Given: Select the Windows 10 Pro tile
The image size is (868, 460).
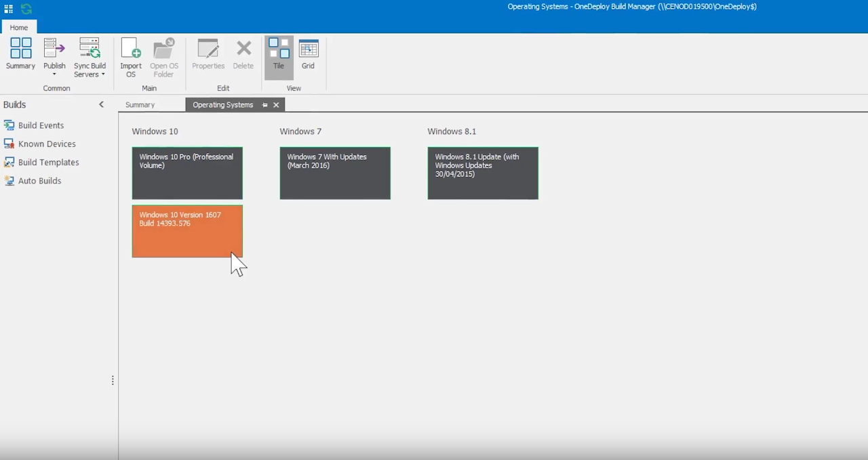Looking at the screenshot, I should [187, 173].
